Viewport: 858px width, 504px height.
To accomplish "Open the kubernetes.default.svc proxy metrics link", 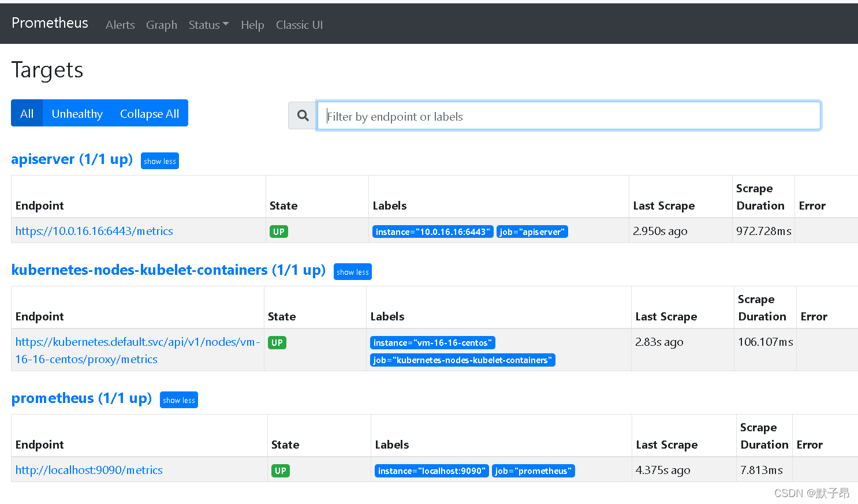I will coord(137,350).
